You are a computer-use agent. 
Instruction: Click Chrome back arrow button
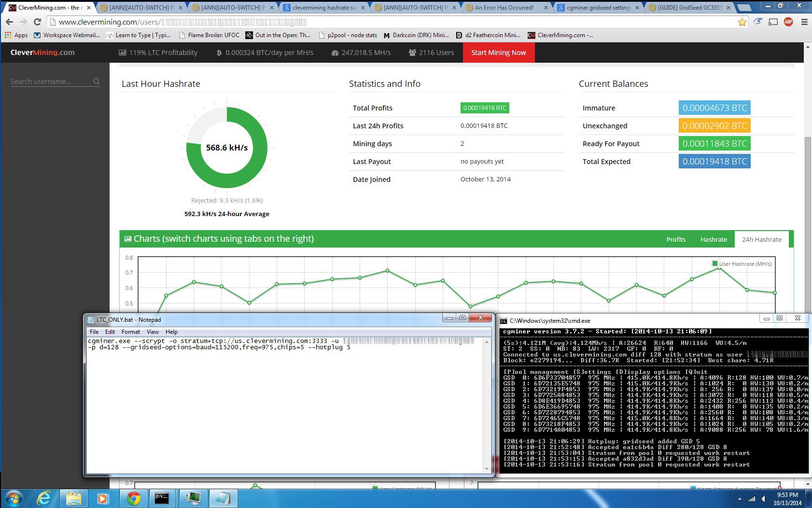(x=9, y=22)
